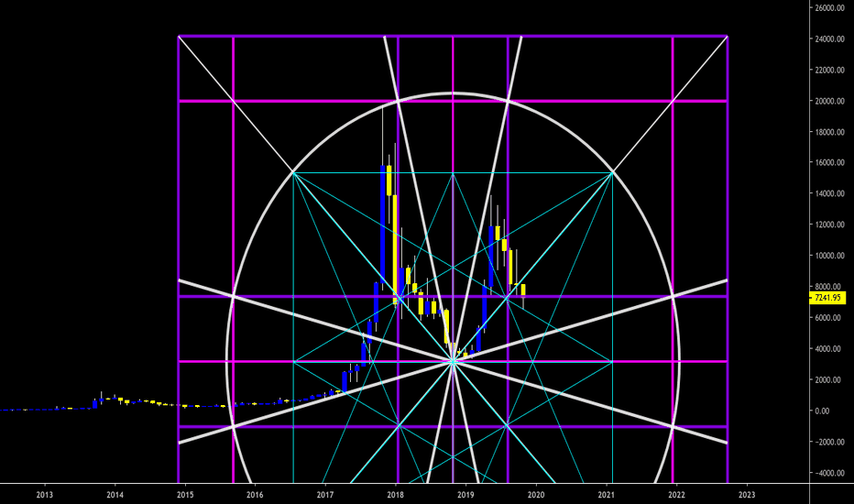Click the 2013 time axis label
The image size is (854, 504).
point(45,495)
